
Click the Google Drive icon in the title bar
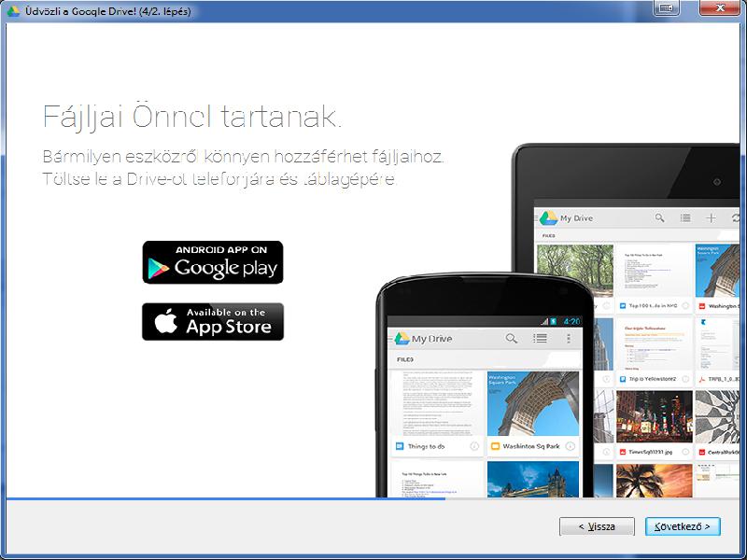(13, 10)
